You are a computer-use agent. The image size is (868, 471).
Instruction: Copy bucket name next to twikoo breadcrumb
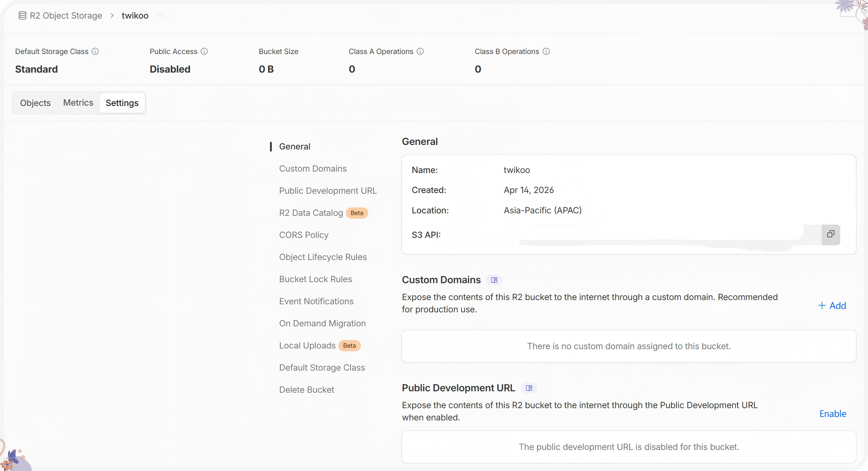click(159, 16)
